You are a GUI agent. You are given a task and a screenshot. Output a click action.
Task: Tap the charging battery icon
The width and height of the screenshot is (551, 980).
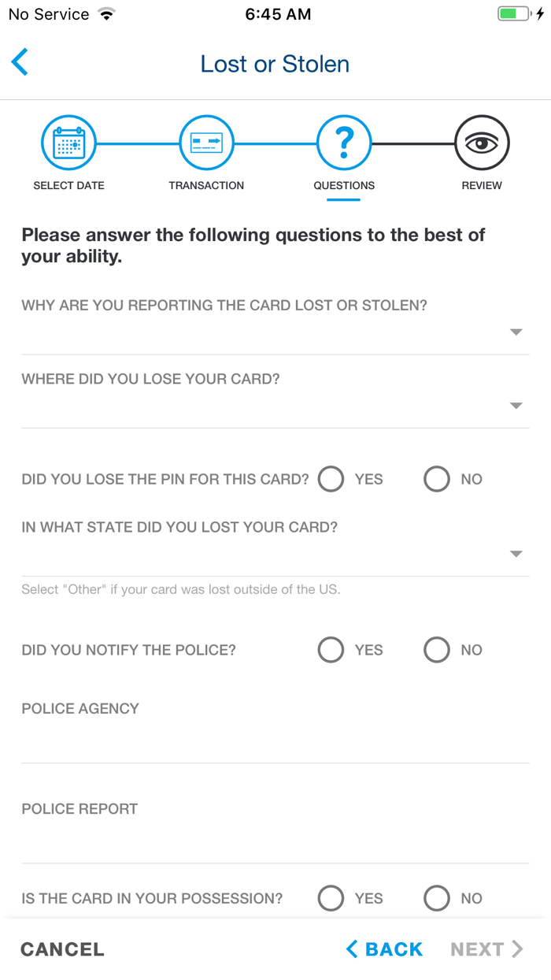[x=516, y=13]
